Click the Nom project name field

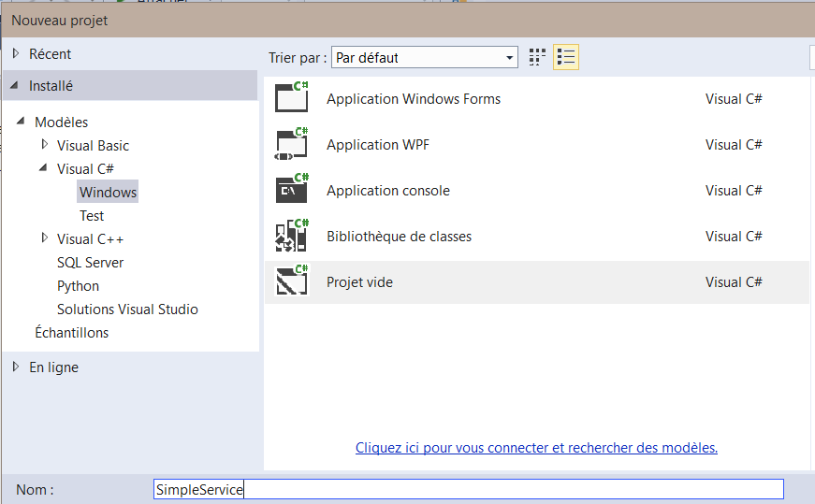pyautogui.click(x=468, y=489)
